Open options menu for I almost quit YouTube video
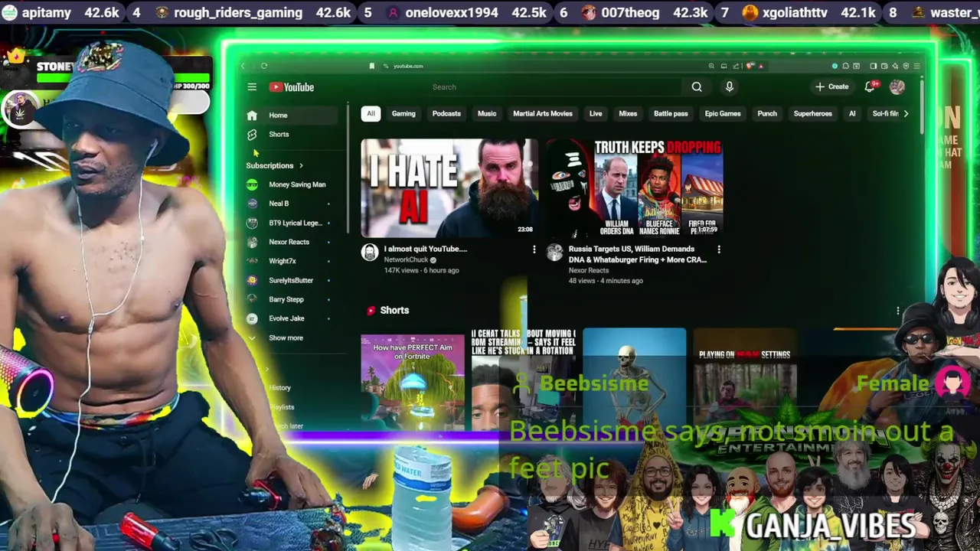980x551 pixels. click(x=534, y=249)
